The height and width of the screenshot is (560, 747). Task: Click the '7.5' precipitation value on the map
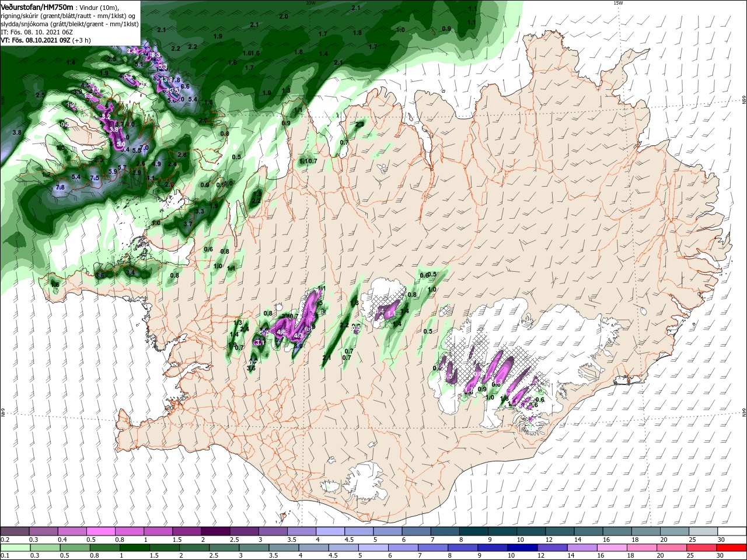[x=95, y=177]
